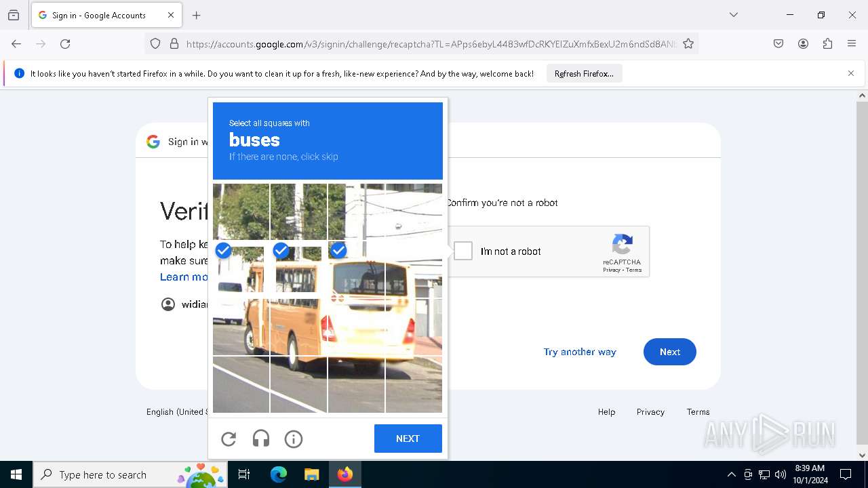
Task: Open reCAPTCHA Terms link
Action: [x=634, y=270]
